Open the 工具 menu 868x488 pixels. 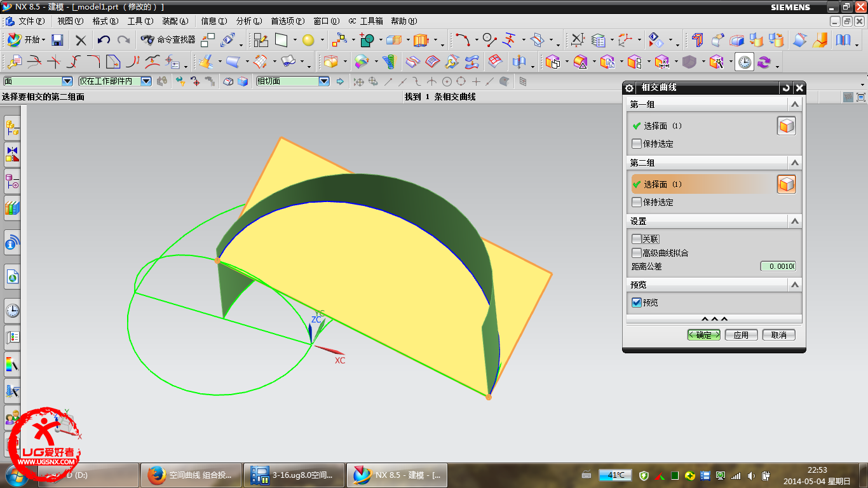coord(140,21)
